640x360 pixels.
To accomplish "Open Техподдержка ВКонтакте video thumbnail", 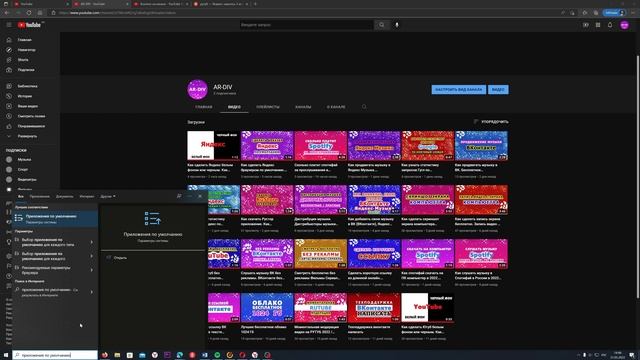I will tap(374, 307).
